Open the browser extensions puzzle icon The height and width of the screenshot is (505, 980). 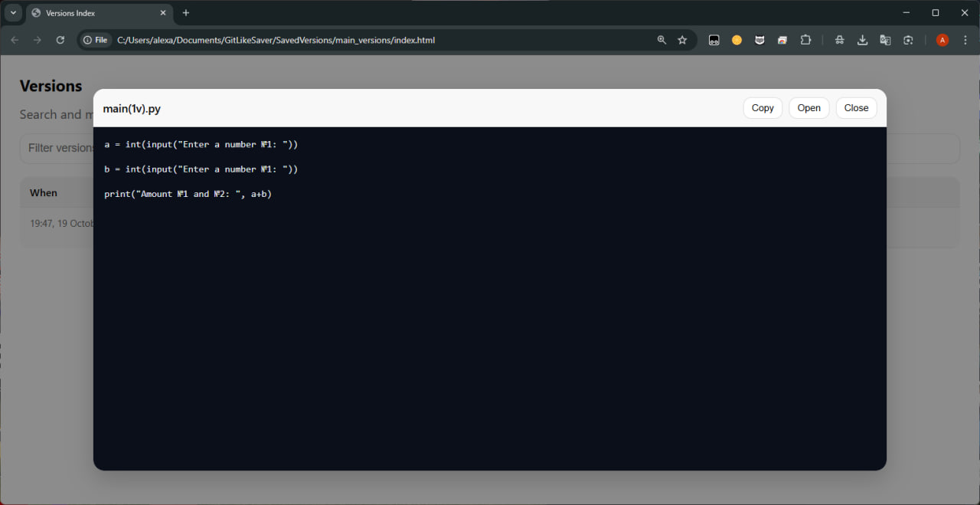[x=805, y=40]
